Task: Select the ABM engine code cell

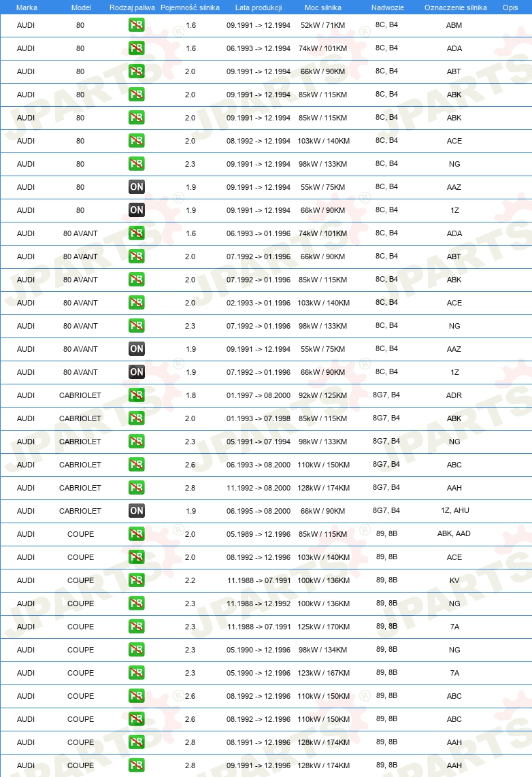Action: pyautogui.click(x=454, y=25)
